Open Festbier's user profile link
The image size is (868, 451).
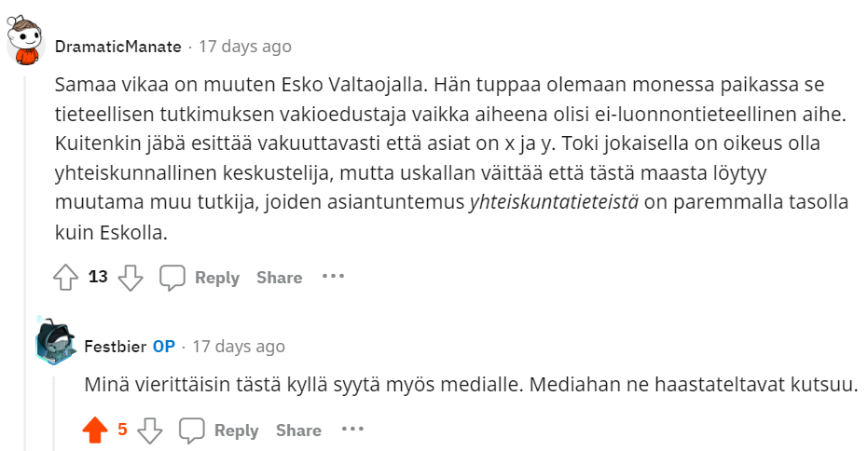[x=115, y=346]
